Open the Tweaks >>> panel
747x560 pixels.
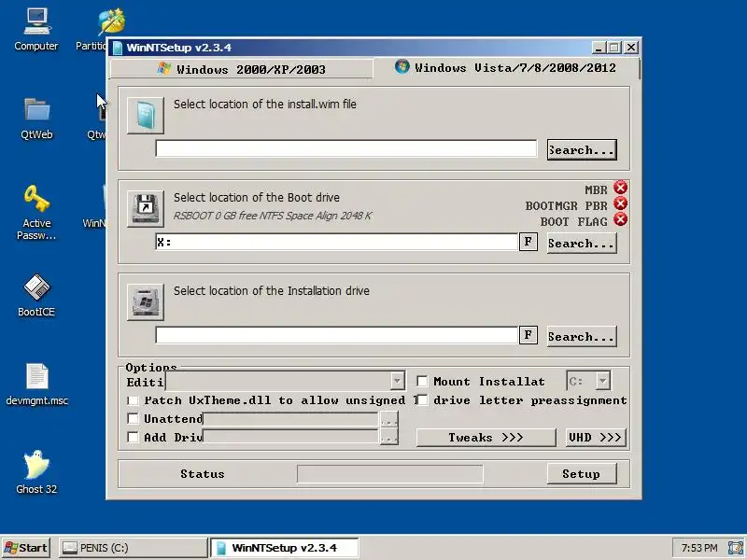486,438
